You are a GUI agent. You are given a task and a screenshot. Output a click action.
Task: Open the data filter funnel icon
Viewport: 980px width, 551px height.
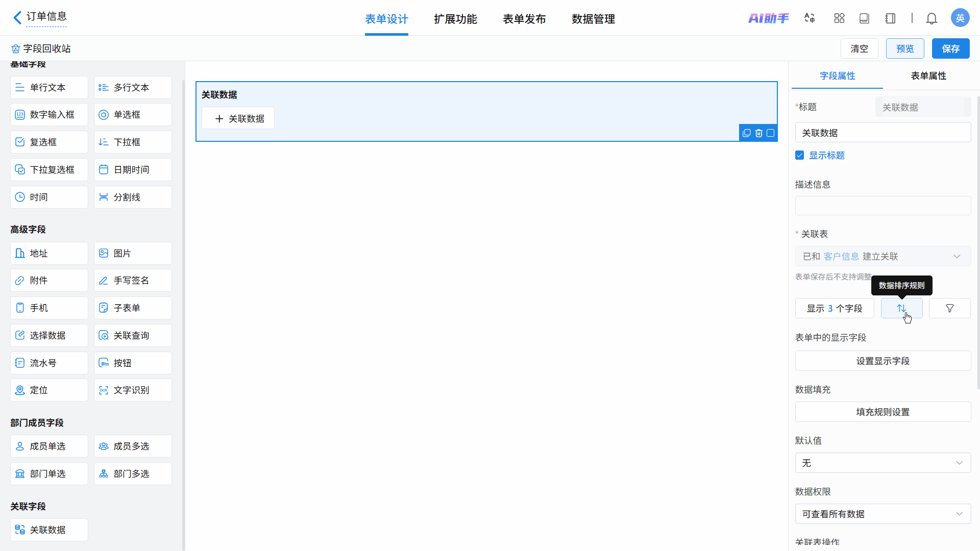[x=949, y=308]
